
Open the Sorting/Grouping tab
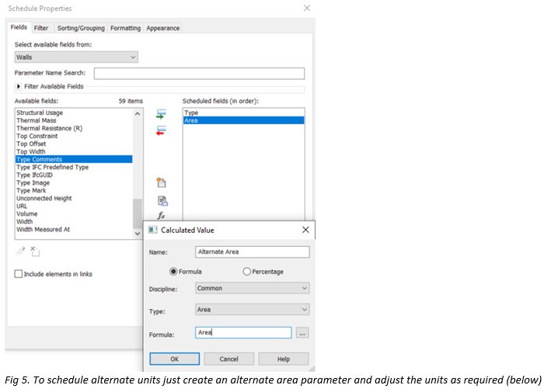(81, 28)
